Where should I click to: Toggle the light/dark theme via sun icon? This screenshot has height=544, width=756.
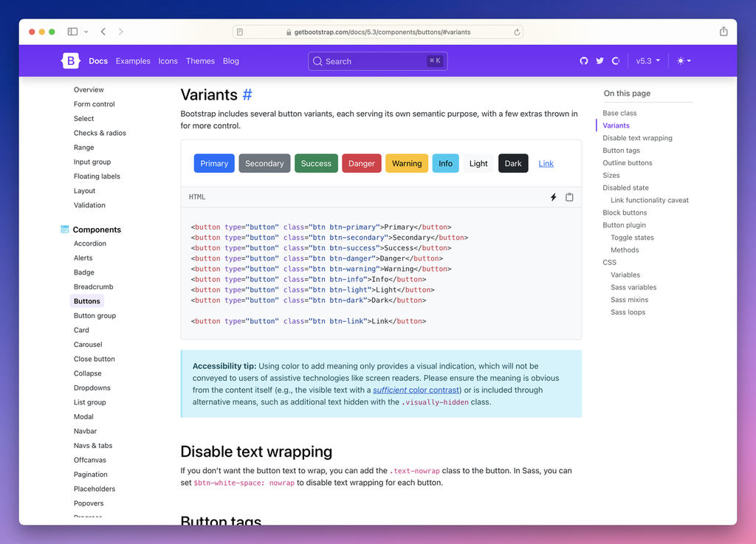click(679, 61)
